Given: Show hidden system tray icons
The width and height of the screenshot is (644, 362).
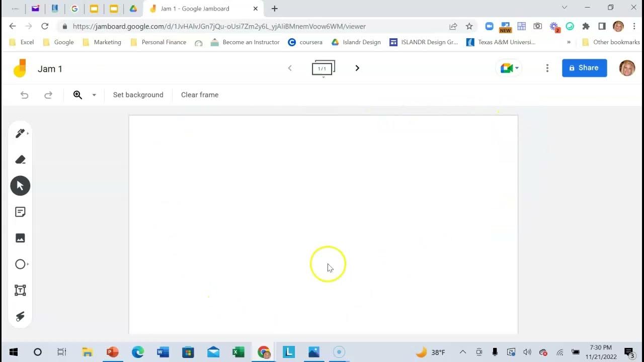Looking at the screenshot, I should [x=463, y=352].
